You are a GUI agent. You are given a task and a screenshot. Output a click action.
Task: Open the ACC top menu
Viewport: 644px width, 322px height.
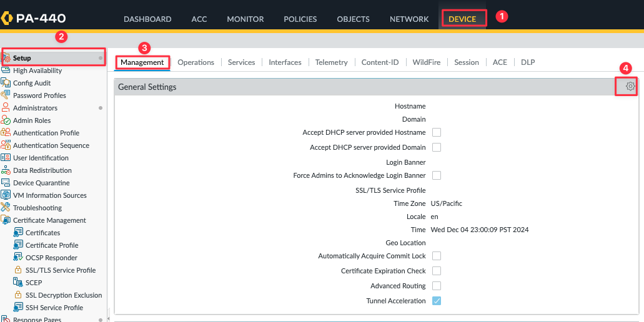199,19
